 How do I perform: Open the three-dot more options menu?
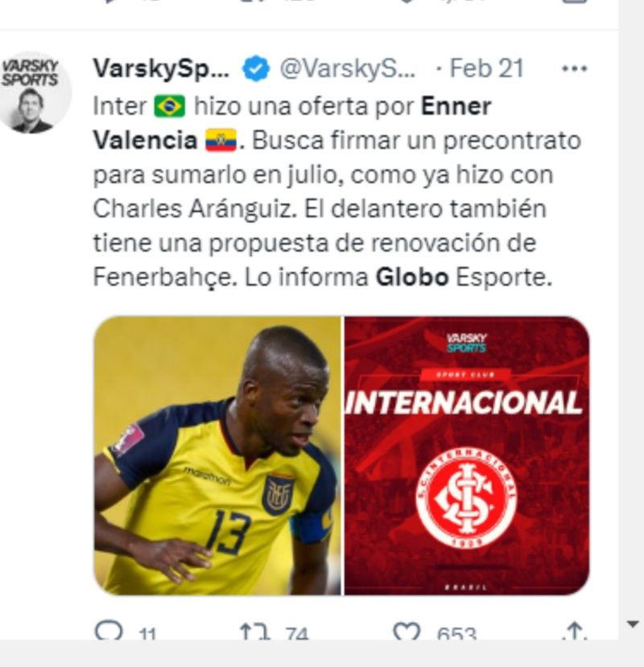pyautogui.click(x=574, y=68)
